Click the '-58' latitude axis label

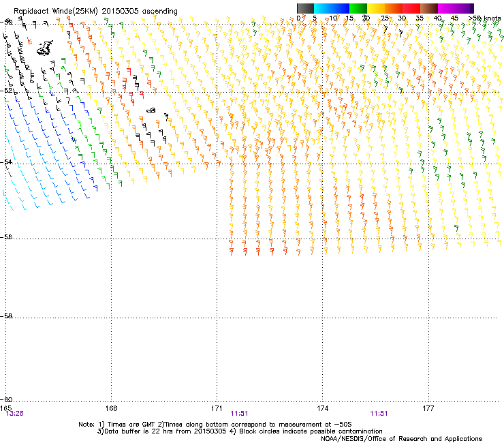click(x=6, y=316)
